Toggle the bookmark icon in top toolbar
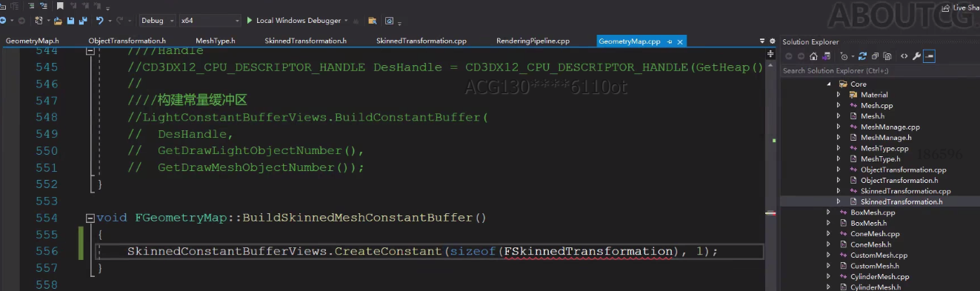This screenshot has height=291, width=980. click(x=60, y=6)
